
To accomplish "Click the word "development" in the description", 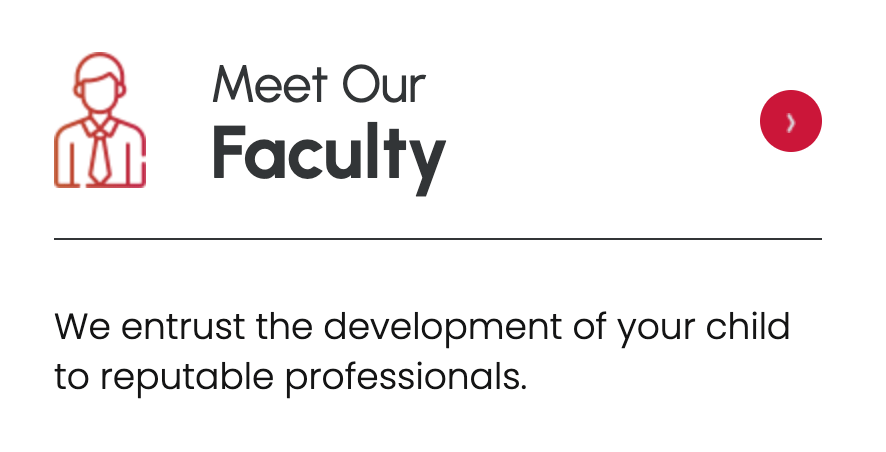I will point(424,327).
